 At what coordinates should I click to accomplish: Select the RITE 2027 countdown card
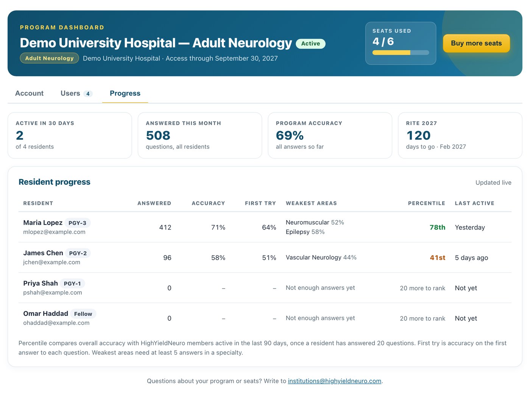coord(460,135)
